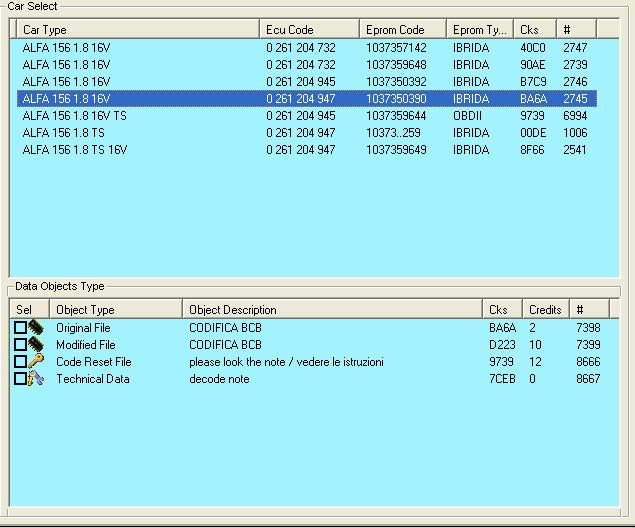The width and height of the screenshot is (635, 528).
Task: Click the chip icon beside Original File
Action: (x=37, y=328)
